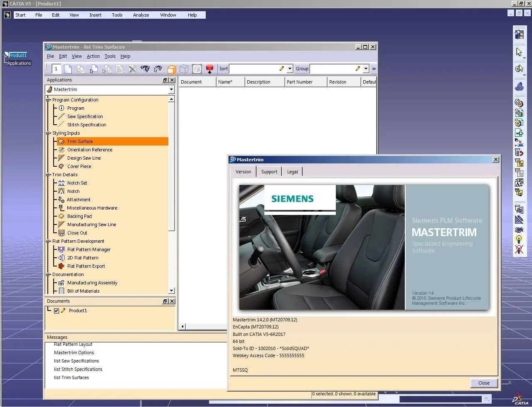Click the gear-with-arrow selection icon in CATIA toolbar
This screenshot has width=532, height=407.
point(519,69)
